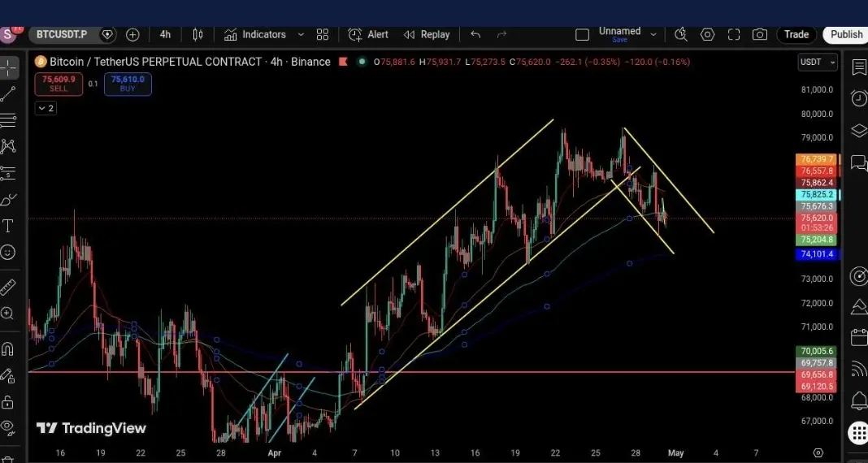Click the 80,000.0 price scale label

[817, 114]
